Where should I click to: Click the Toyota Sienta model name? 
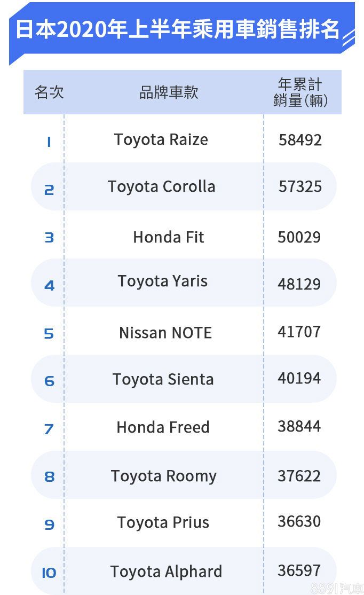click(163, 380)
